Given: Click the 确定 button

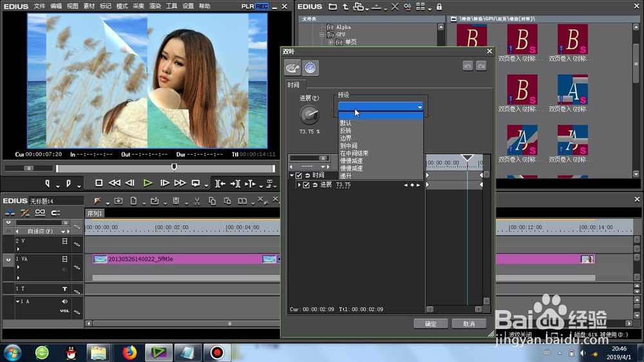Looking at the screenshot, I should (431, 324).
